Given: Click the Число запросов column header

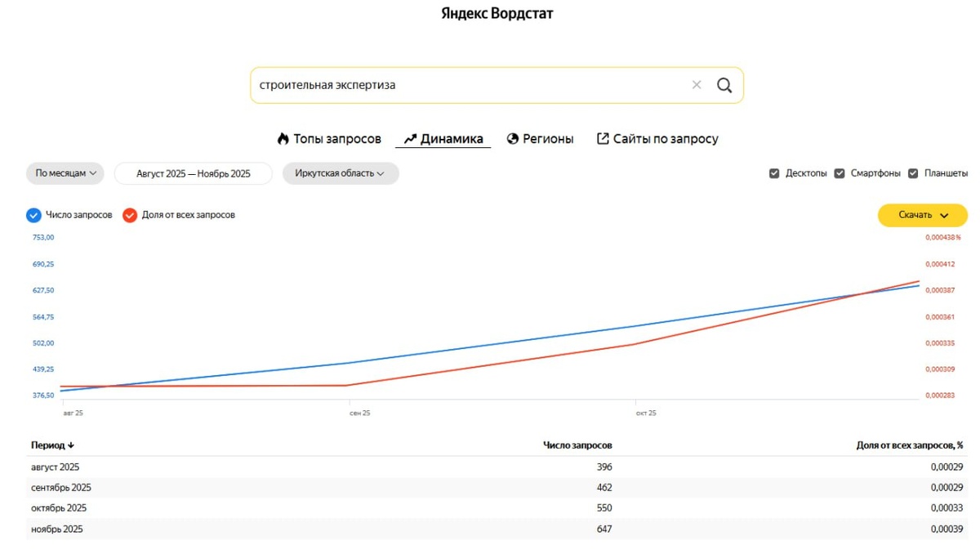Looking at the screenshot, I should pos(577,445).
